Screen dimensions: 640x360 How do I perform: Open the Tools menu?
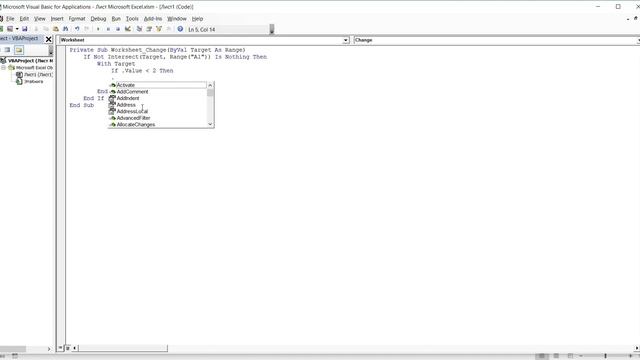tap(132, 19)
